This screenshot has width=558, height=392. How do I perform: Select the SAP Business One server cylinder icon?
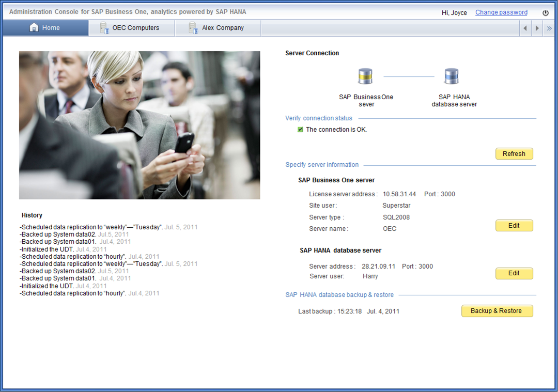[366, 75]
